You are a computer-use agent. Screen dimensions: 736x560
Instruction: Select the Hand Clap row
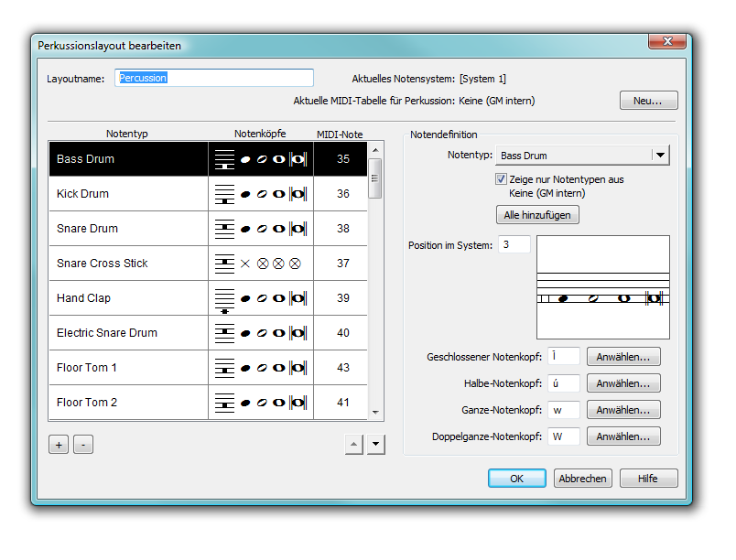pos(208,297)
